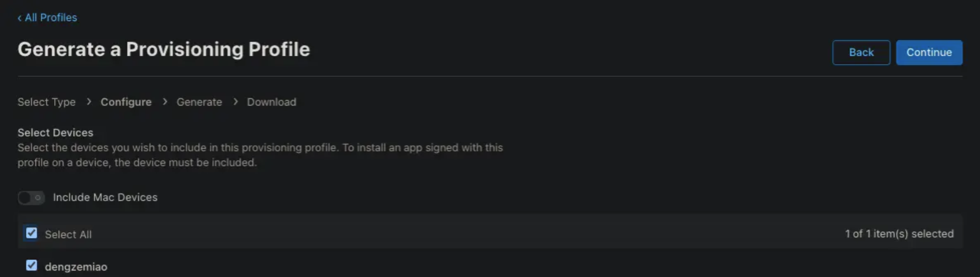Image resolution: width=980 pixels, height=277 pixels.
Task: Deselect the dengzemiao device checkbox
Action: 31,265
